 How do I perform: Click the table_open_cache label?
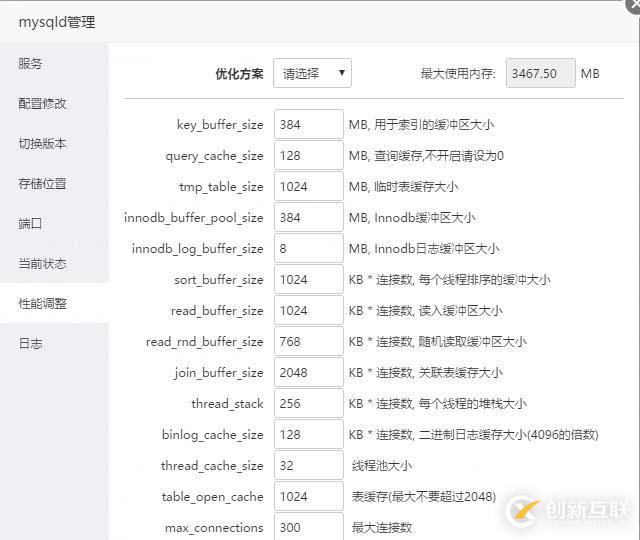pyautogui.click(x=212, y=497)
